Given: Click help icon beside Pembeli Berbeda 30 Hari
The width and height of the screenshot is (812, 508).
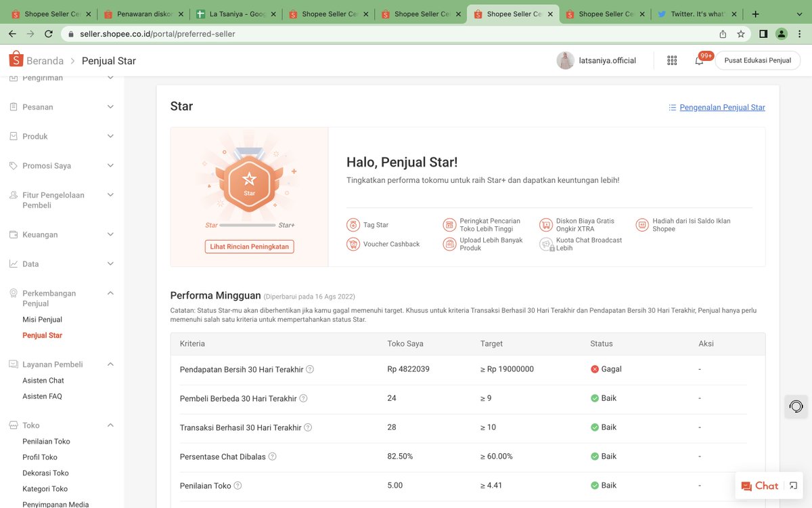Looking at the screenshot, I should click(x=303, y=398).
